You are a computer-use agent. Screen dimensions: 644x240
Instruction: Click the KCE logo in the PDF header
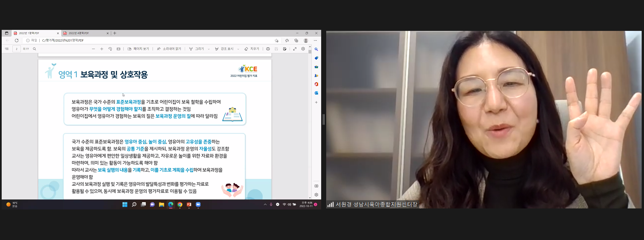coord(248,69)
